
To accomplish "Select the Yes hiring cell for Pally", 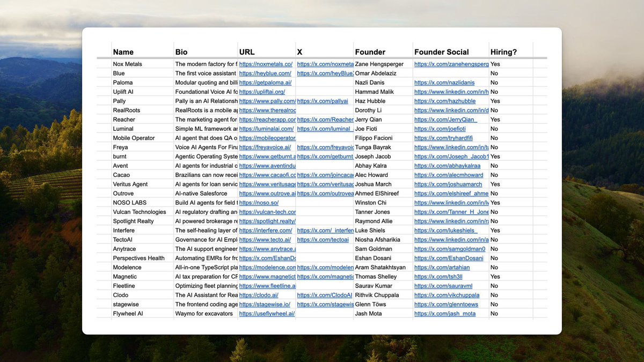I will click(511, 101).
